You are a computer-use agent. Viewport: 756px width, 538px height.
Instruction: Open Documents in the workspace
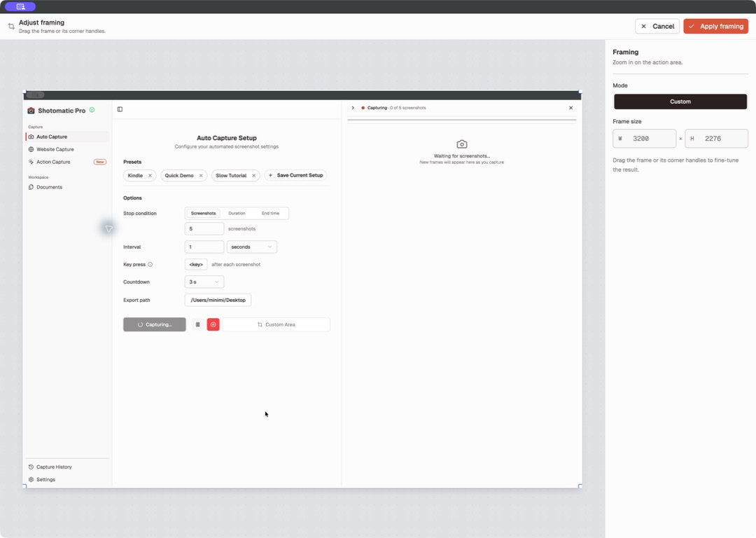(x=67, y=187)
